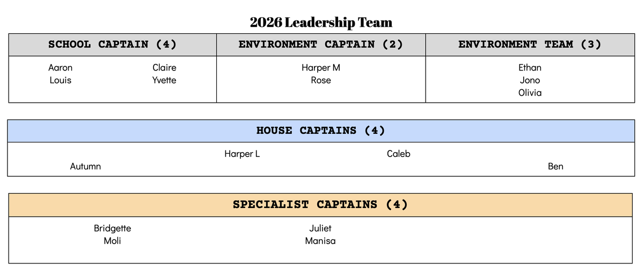The width and height of the screenshot is (644, 279).
Task: Click Harper L in House Captains
Action: tap(242, 154)
